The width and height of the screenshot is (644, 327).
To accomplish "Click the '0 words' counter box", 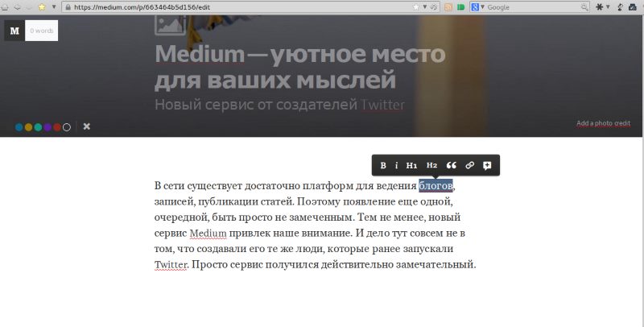I will click(x=42, y=31).
